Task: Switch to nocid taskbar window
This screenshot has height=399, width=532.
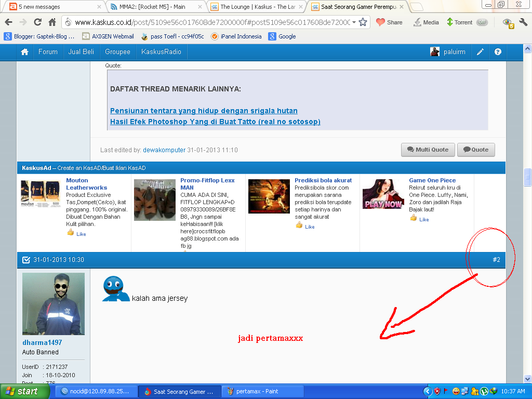Action: pyautogui.click(x=96, y=392)
